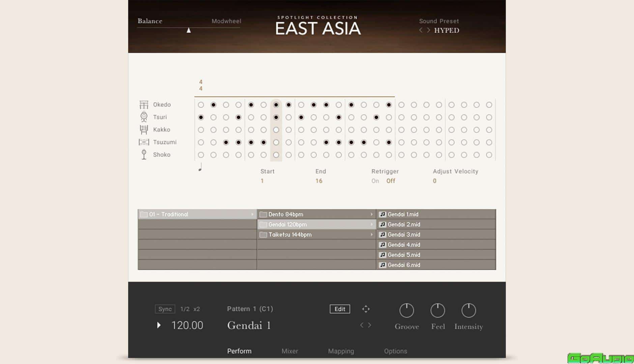Enable the Sync button

165,309
